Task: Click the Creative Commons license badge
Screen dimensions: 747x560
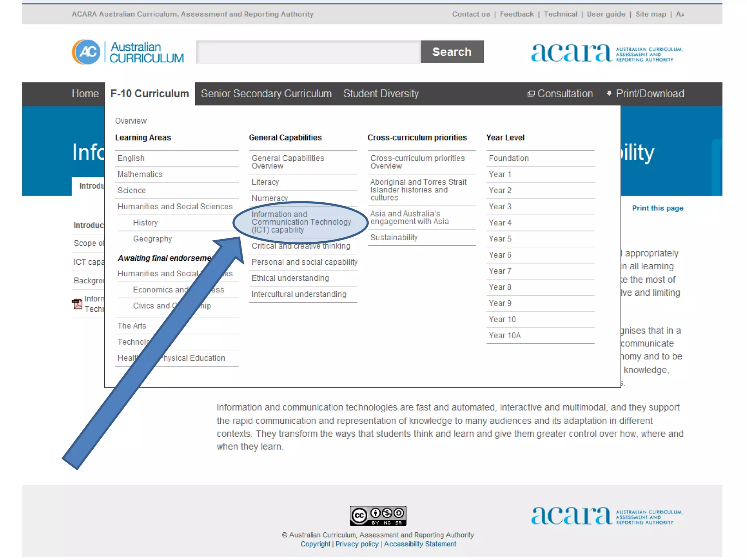Action: [x=378, y=516]
